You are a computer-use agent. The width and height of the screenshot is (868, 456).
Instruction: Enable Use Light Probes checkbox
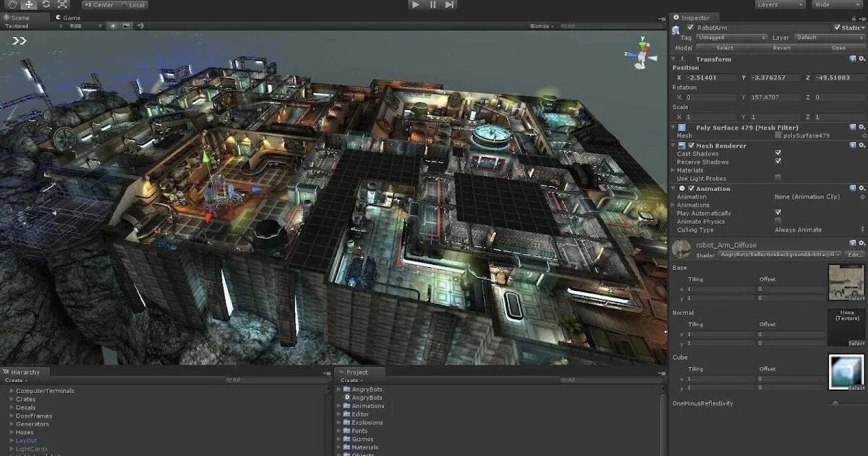pyautogui.click(x=778, y=178)
